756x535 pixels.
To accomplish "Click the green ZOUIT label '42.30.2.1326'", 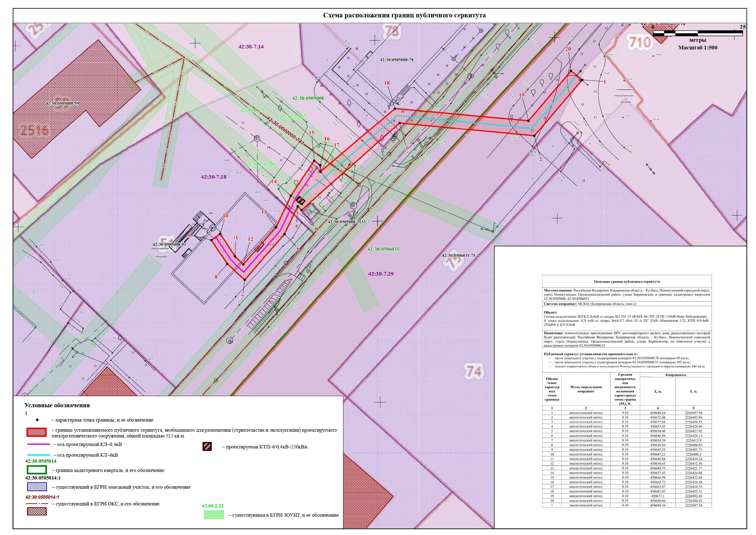I will point(260,164).
